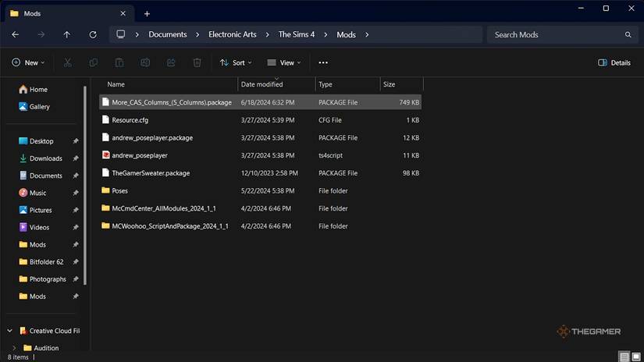Open the See more ellipsis menu
Viewport: 644px width, 362px height.
[x=323, y=62]
